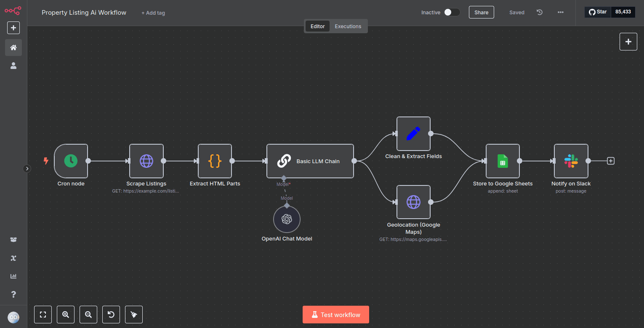Click the 'OpenAI Chat Model' label text
This screenshot has height=328, width=644.
point(287,238)
